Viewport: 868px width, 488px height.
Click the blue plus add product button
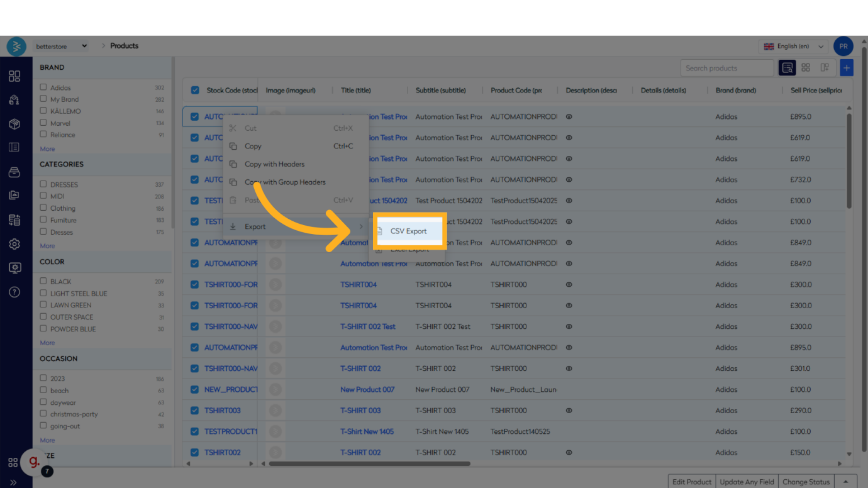(847, 68)
